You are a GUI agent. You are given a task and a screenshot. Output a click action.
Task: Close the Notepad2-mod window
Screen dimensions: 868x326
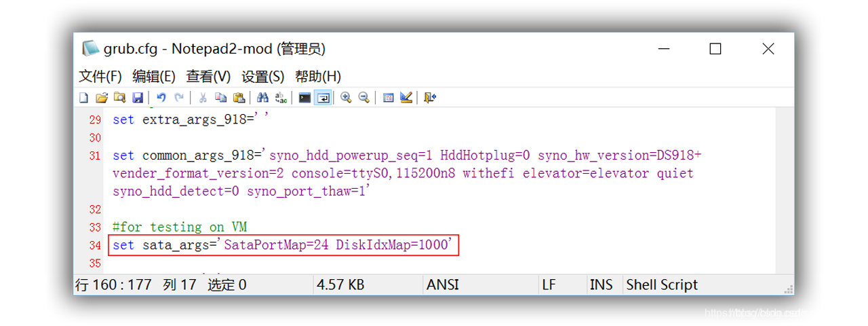768,49
